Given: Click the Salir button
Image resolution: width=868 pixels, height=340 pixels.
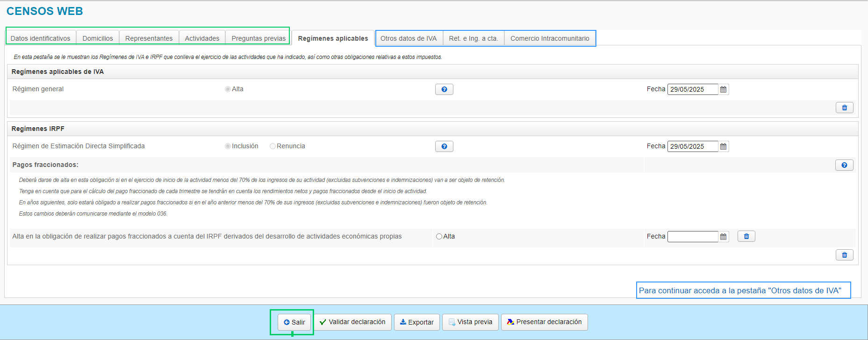Looking at the screenshot, I should point(294,322).
